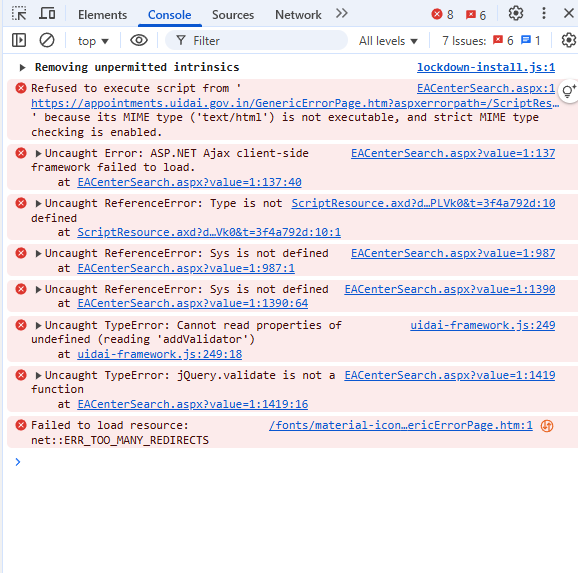Click the console prompt chevron input line
This screenshot has width=578, height=573.
18,462
